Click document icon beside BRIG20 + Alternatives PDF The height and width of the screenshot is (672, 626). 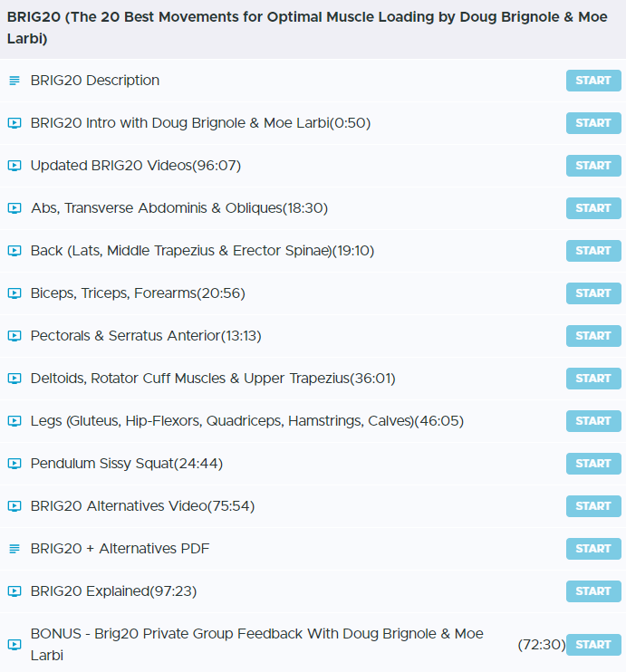[x=14, y=549]
